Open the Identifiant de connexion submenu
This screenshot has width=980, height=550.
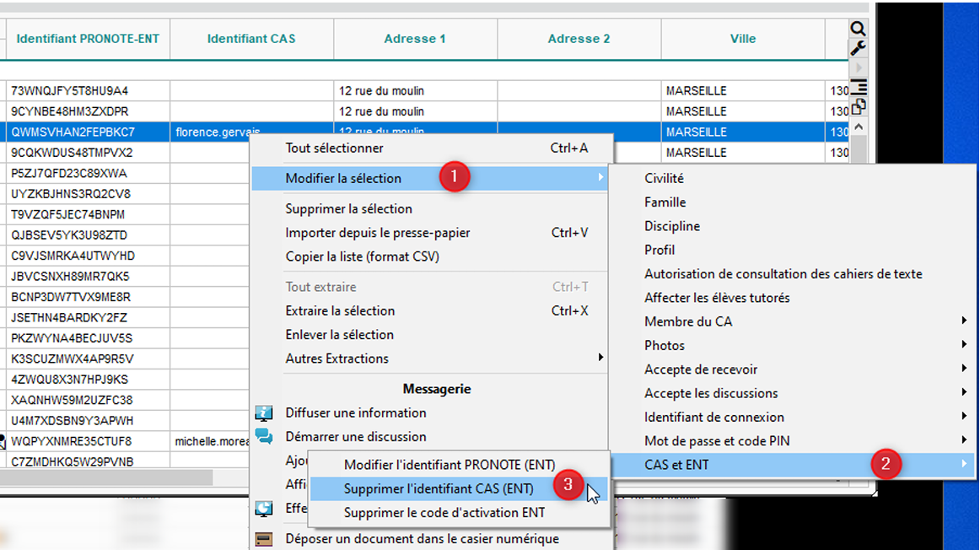click(x=963, y=417)
